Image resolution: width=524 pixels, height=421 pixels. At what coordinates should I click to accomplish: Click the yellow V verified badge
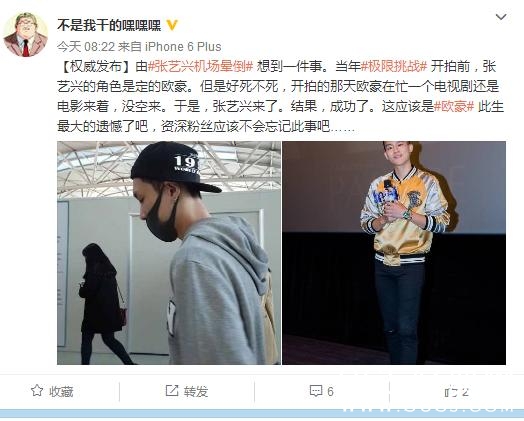172,25
